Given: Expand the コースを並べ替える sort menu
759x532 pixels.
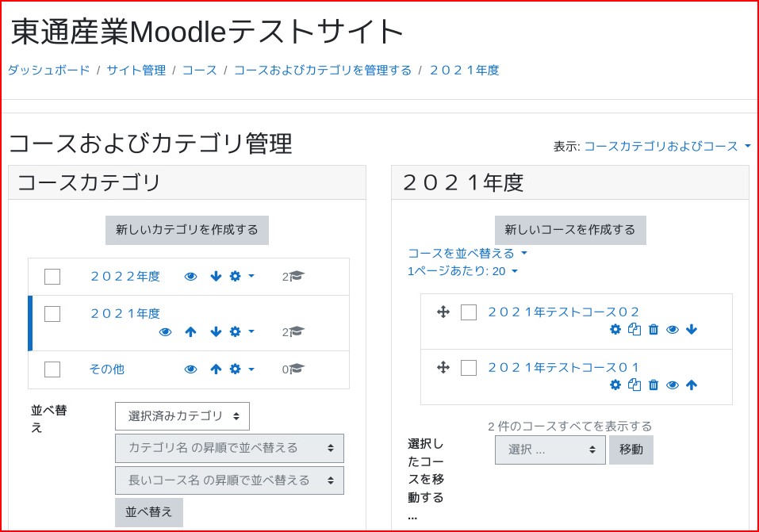Looking at the screenshot, I should tap(467, 253).
